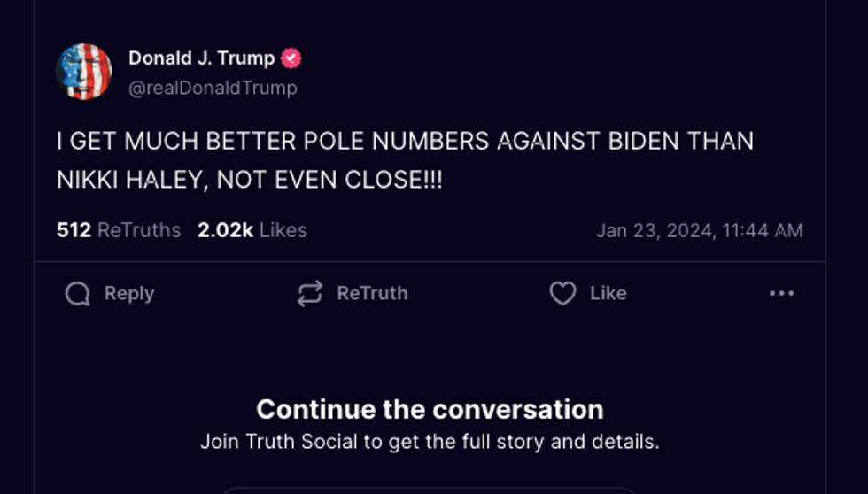Click the speech bubble Reply icon
Image resolution: width=868 pixels, height=494 pixels.
pyautogui.click(x=78, y=293)
